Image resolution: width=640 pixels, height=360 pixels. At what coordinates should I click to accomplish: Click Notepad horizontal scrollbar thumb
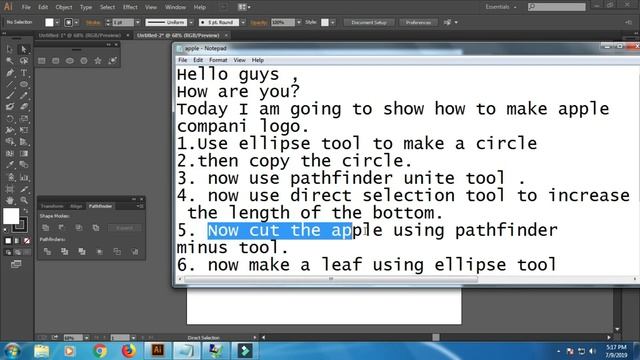click(x=331, y=279)
